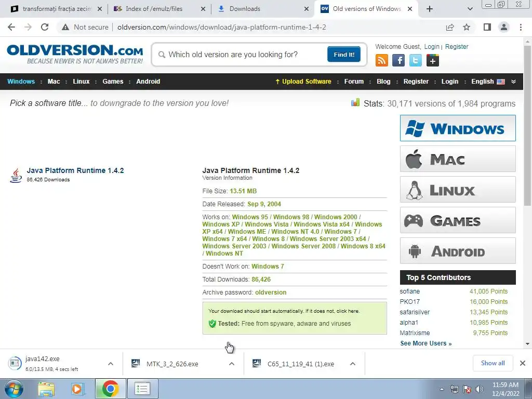Click the page vertical scrollbar thumb
The image size is (532, 399).
[527, 126]
